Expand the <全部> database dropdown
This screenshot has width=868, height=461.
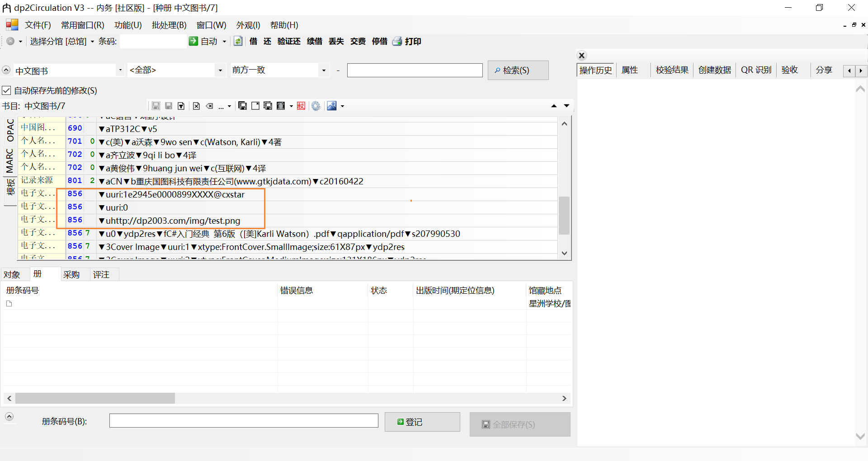click(x=220, y=70)
